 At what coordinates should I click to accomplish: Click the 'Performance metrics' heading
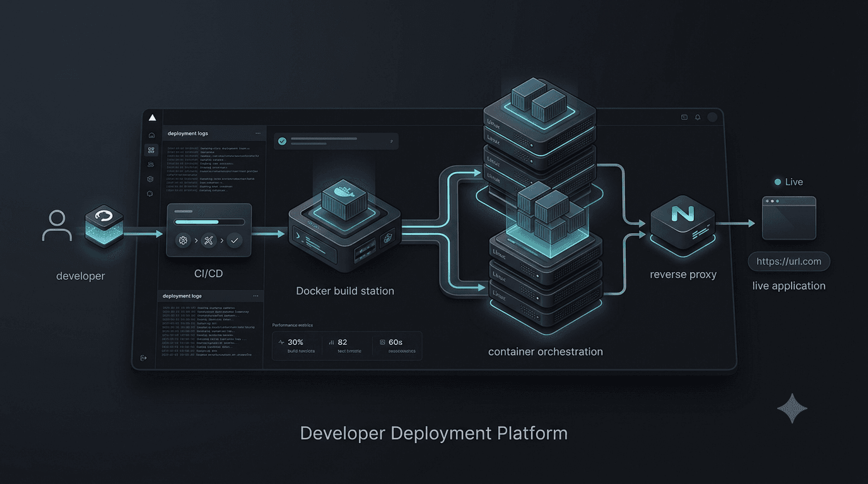click(x=293, y=325)
